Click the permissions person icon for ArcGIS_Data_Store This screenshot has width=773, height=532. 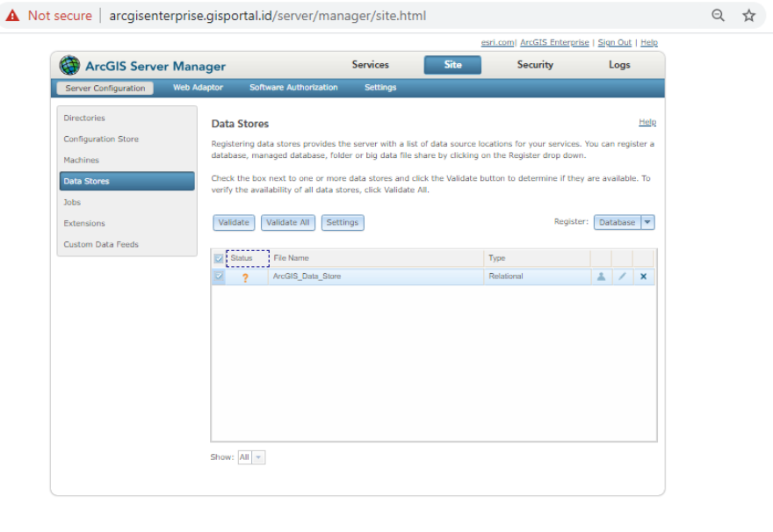(601, 277)
